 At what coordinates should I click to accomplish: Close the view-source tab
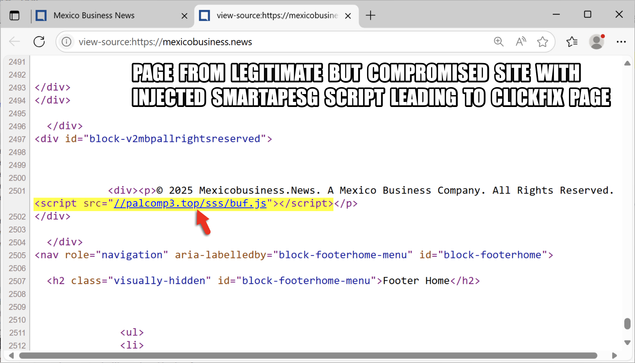point(348,16)
